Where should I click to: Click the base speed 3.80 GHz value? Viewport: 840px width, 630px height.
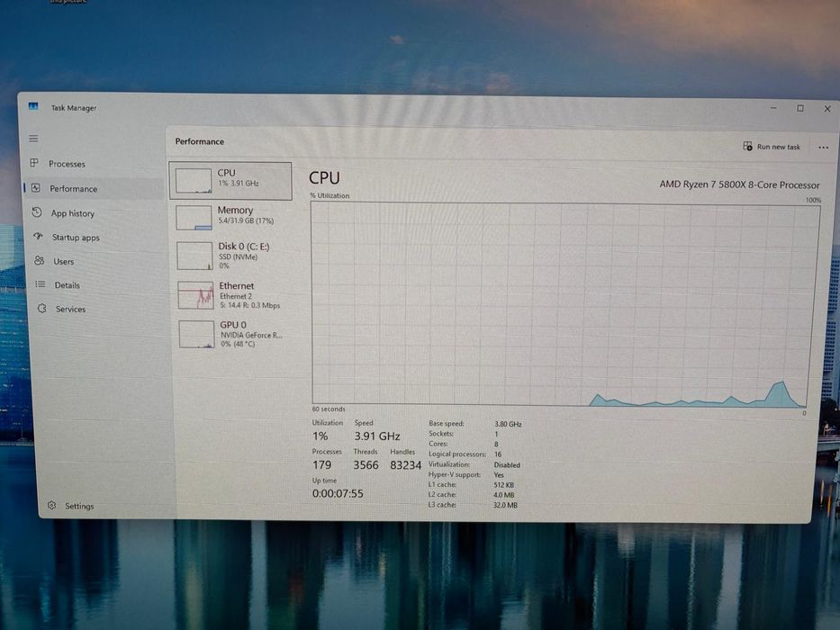pyautogui.click(x=508, y=424)
